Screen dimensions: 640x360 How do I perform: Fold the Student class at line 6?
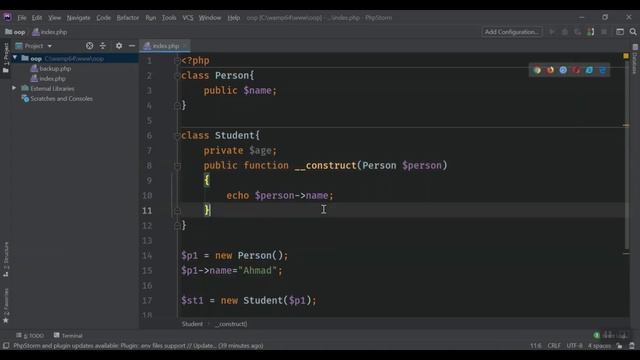click(177, 136)
